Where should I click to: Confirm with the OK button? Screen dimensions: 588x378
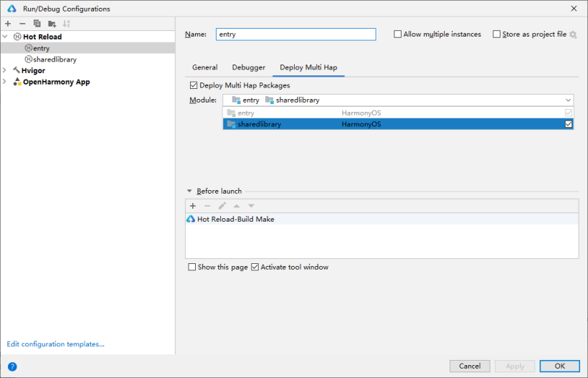(560, 366)
